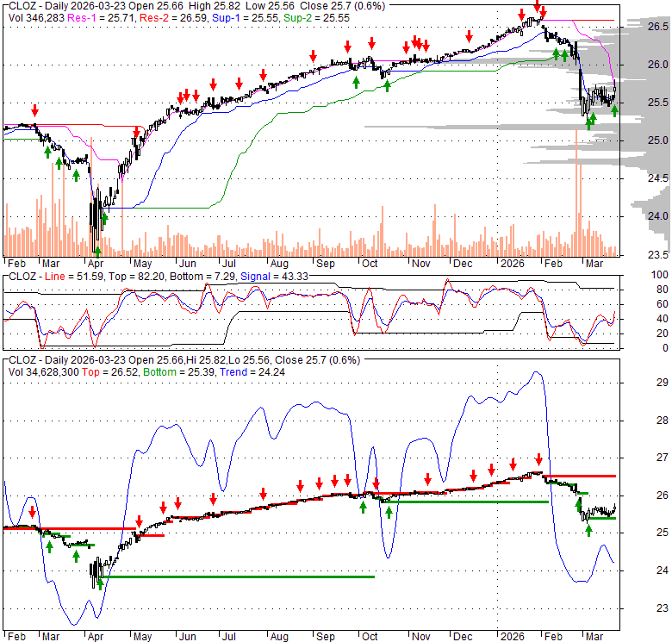Click the 25 price axis label, bottom chart
The image size is (672, 642).
pos(663,533)
